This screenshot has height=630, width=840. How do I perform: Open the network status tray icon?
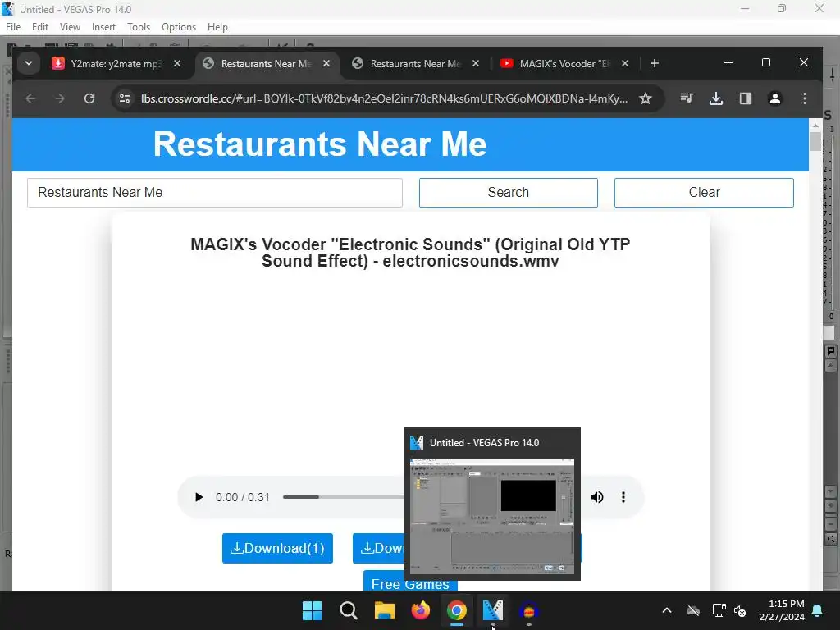pyautogui.click(x=719, y=610)
